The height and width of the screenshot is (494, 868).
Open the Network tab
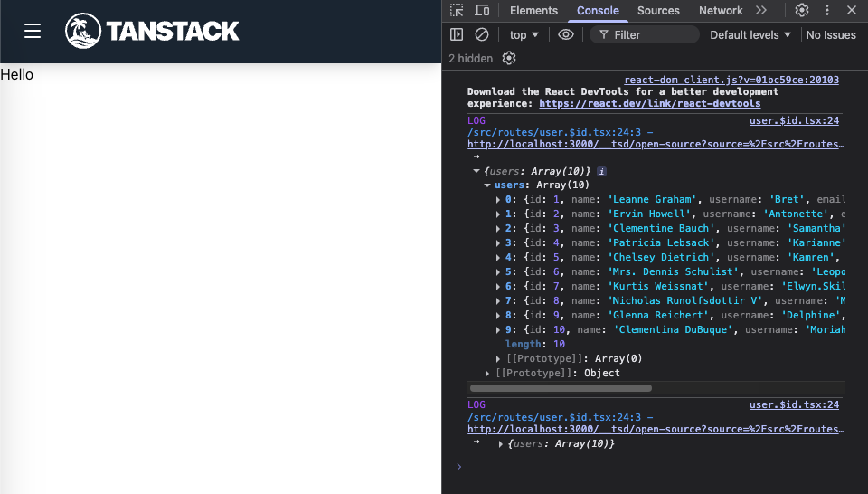(x=721, y=11)
